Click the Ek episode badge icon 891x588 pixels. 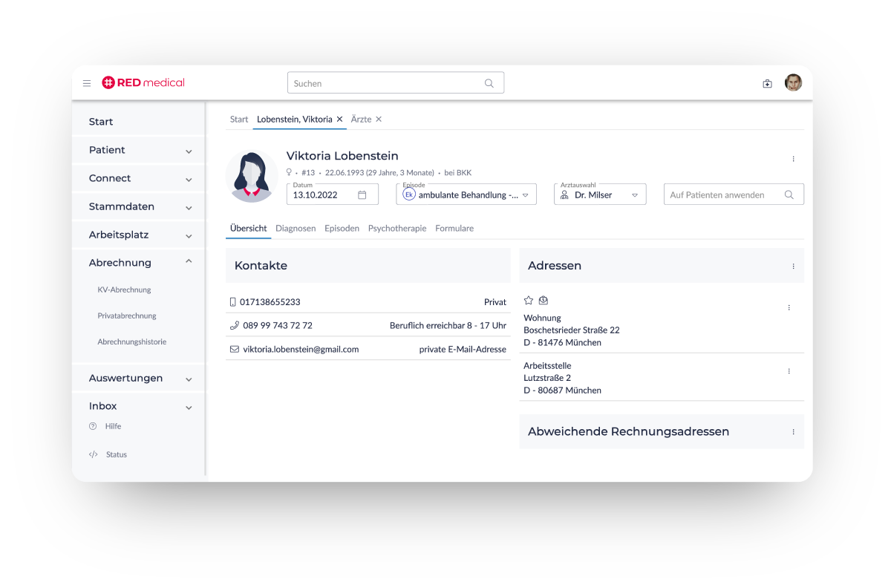(408, 194)
